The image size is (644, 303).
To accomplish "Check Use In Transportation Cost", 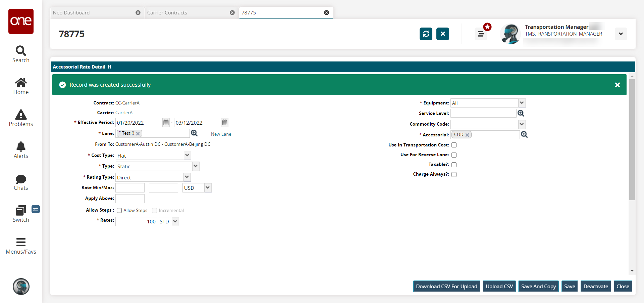I will (454, 145).
